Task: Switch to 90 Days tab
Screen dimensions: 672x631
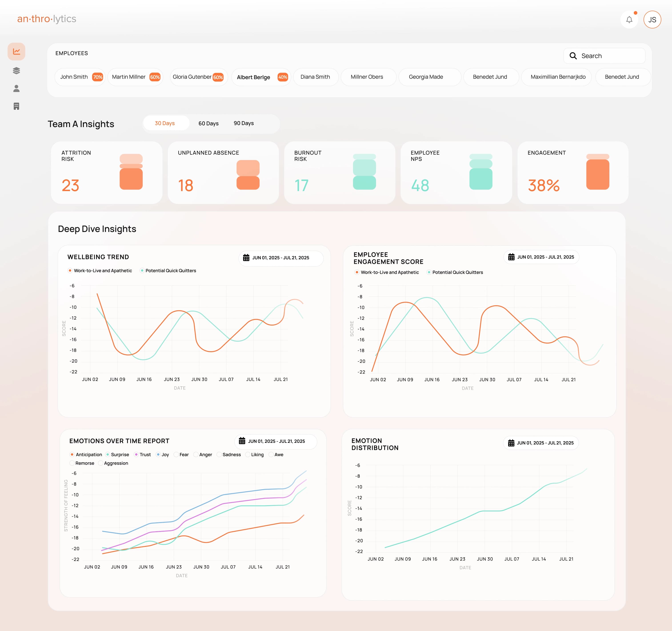Action: (243, 123)
